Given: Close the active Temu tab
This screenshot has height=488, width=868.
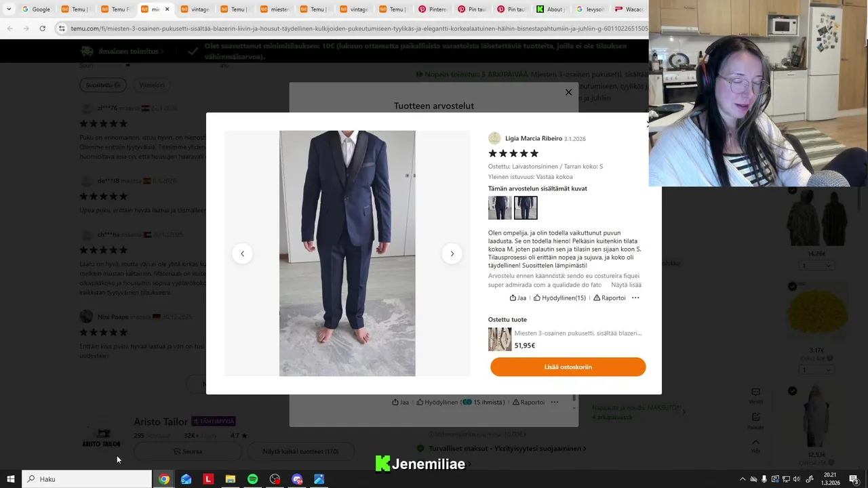Looking at the screenshot, I should pyautogui.click(x=167, y=9).
